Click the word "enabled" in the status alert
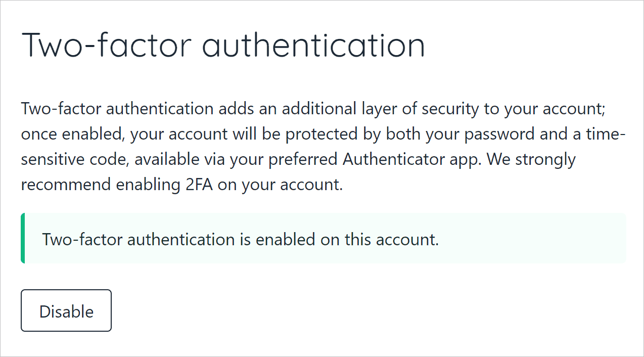Screen dimensions: 644x357 [286, 239]
